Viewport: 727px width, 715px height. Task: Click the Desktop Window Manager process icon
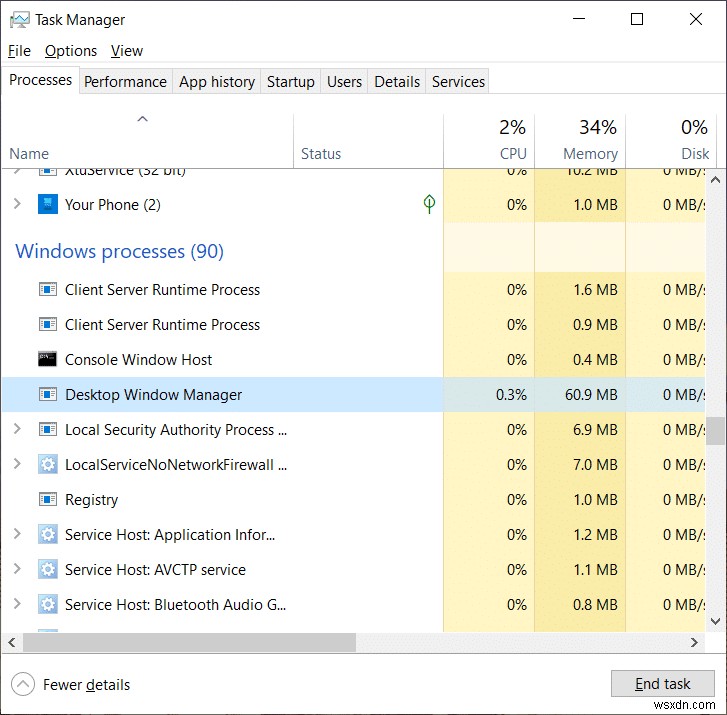[48, 395]
